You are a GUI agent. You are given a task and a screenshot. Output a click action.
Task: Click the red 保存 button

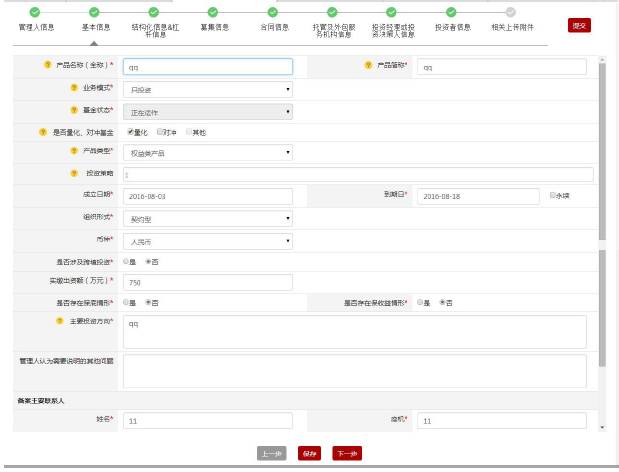(x=309, y=453)
